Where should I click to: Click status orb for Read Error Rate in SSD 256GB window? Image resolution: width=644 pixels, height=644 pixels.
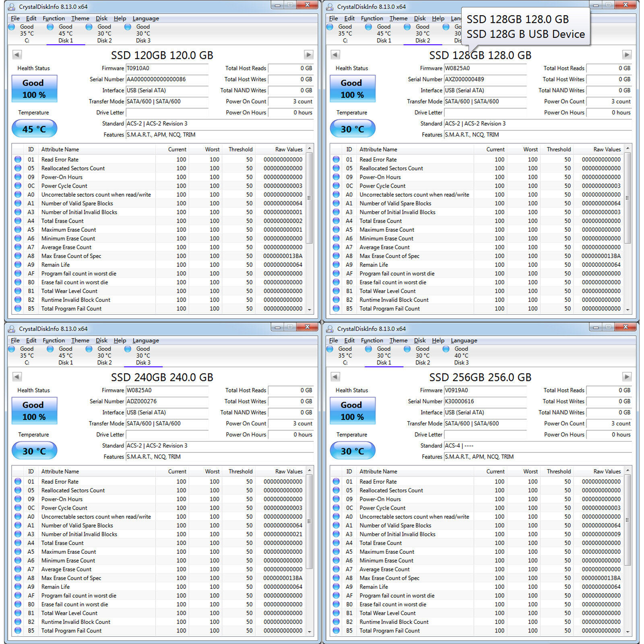tap(336, 481)
